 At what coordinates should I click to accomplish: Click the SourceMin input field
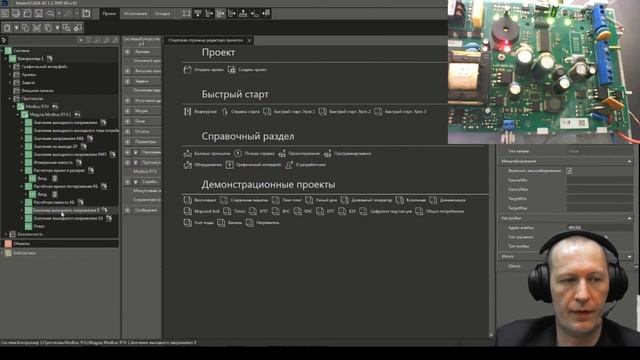point(600,180)
